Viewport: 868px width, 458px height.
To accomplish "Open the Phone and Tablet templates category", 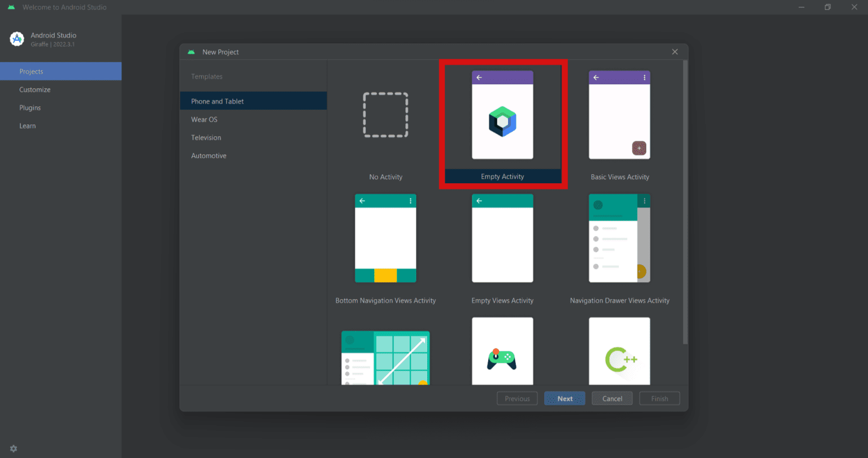I will tap(253, 101).
